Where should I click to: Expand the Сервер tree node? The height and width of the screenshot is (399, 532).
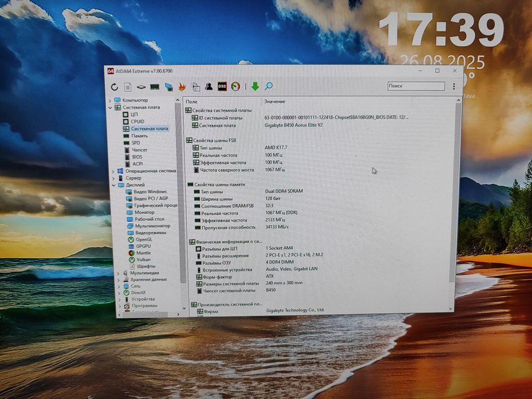click(x=113, y=178)
